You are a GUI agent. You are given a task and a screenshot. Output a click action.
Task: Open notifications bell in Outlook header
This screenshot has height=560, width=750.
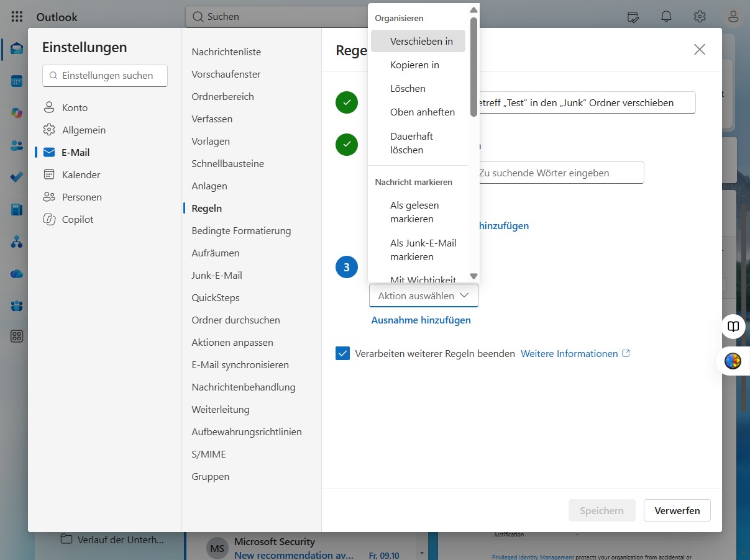[x=666, y=17]
